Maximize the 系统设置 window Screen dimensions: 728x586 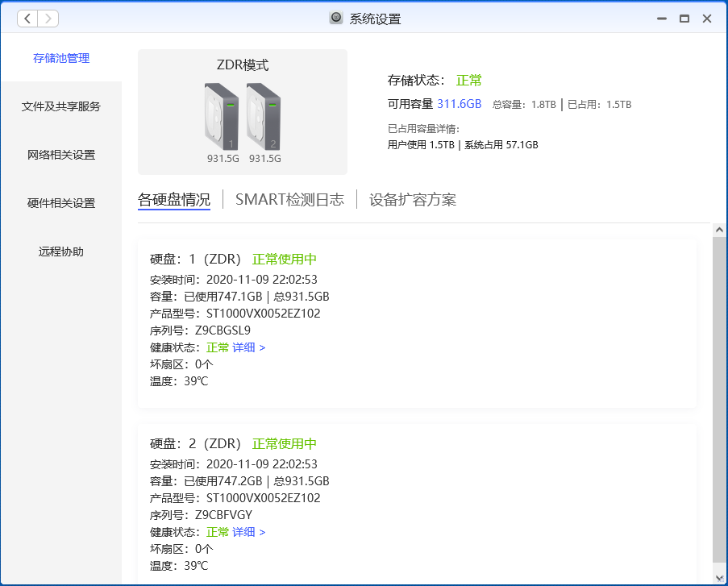(x=684, y=19)
